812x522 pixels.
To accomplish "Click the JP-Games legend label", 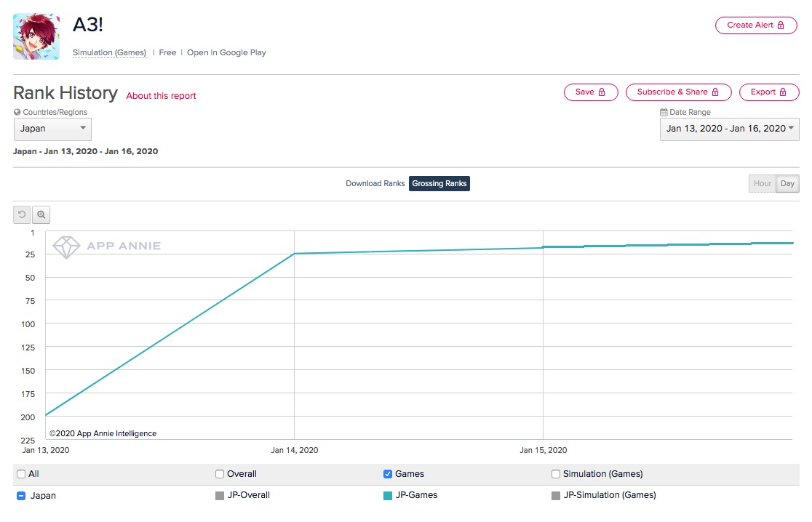I will pyautogui.click(x=416, y=495).
